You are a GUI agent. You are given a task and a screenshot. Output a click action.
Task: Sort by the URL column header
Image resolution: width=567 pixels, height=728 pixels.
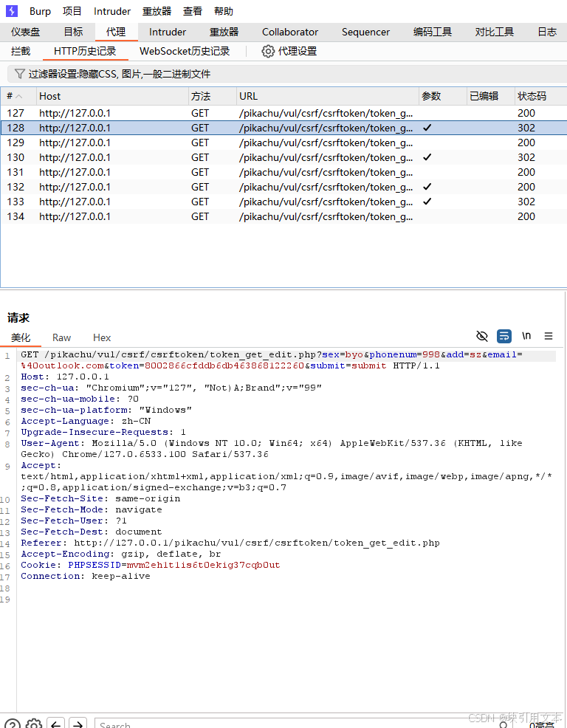[327, 96]
